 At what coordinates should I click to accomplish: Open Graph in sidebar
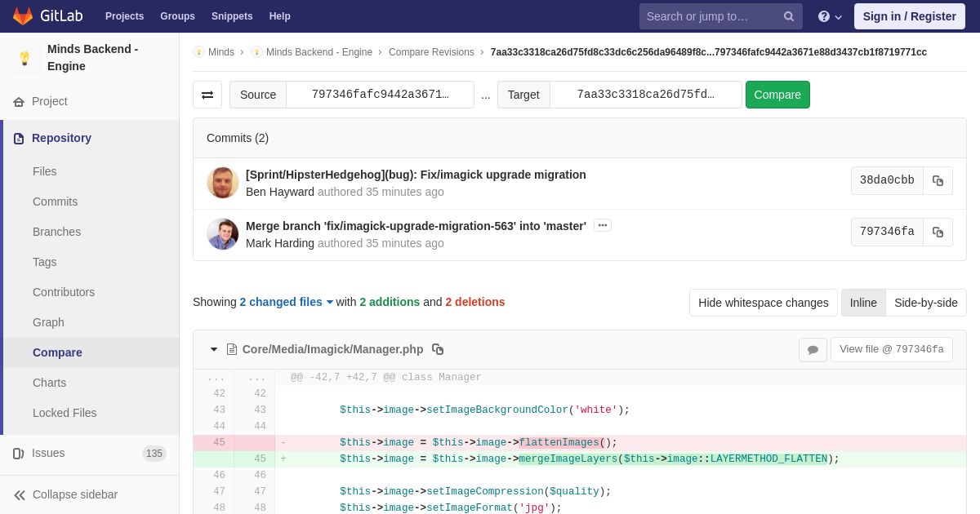48,322
